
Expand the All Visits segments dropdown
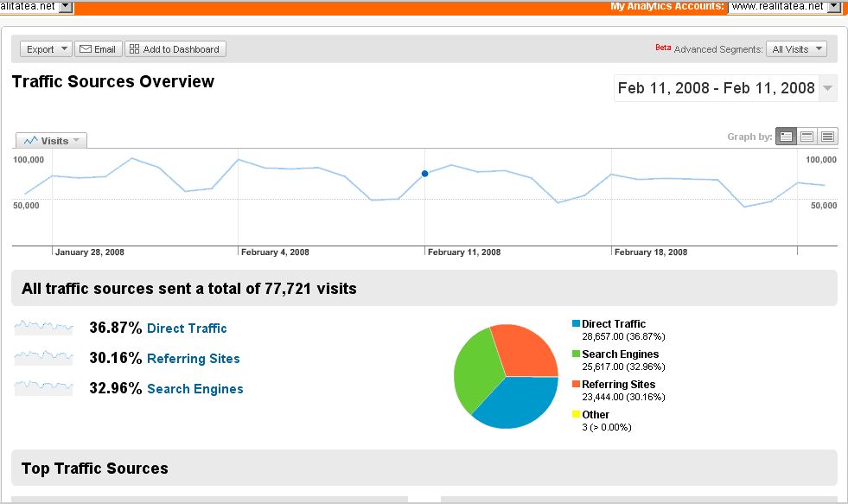796,49
